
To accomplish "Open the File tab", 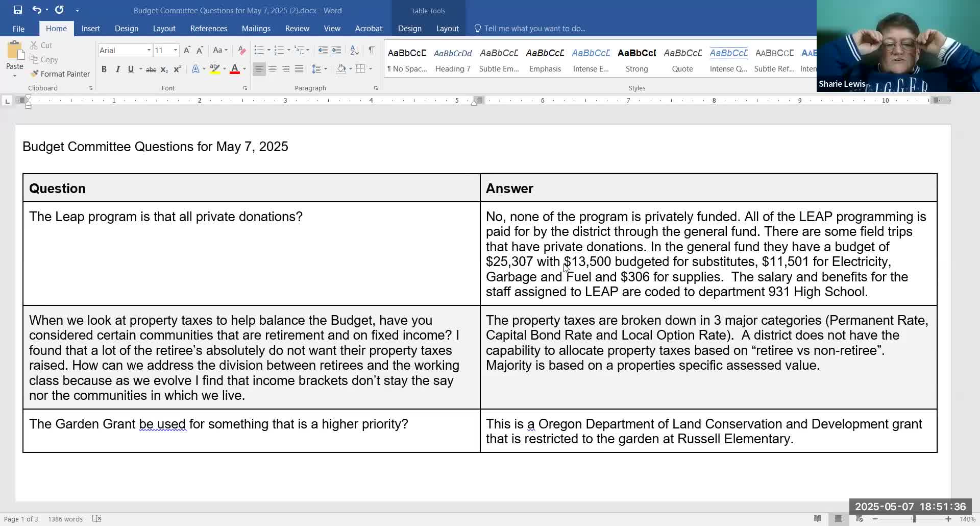I will coord(18,29).
